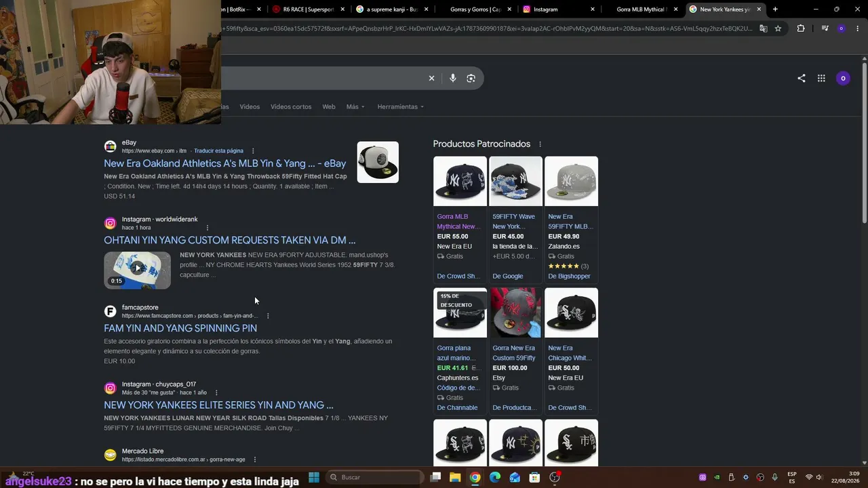Image resolution: width=868 pixels, height=488 pixels.
Task: Open sponsored 59FIFTY Wave New York product
Action: (x=514, y=222)
